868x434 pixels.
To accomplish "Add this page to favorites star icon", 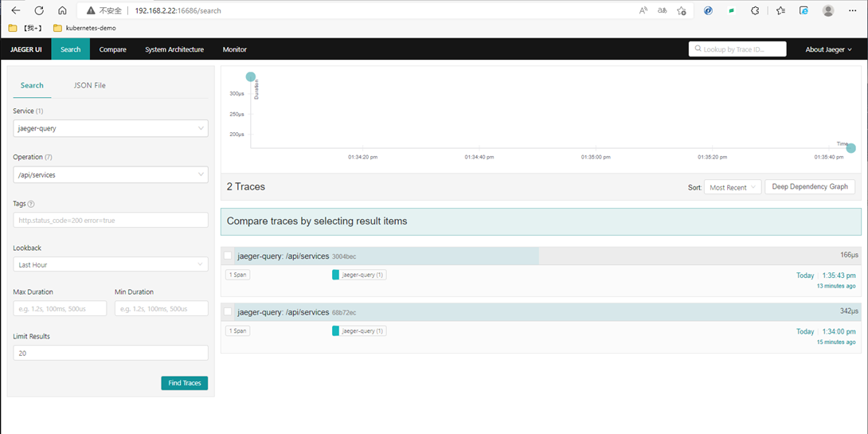I will [682, 11].
